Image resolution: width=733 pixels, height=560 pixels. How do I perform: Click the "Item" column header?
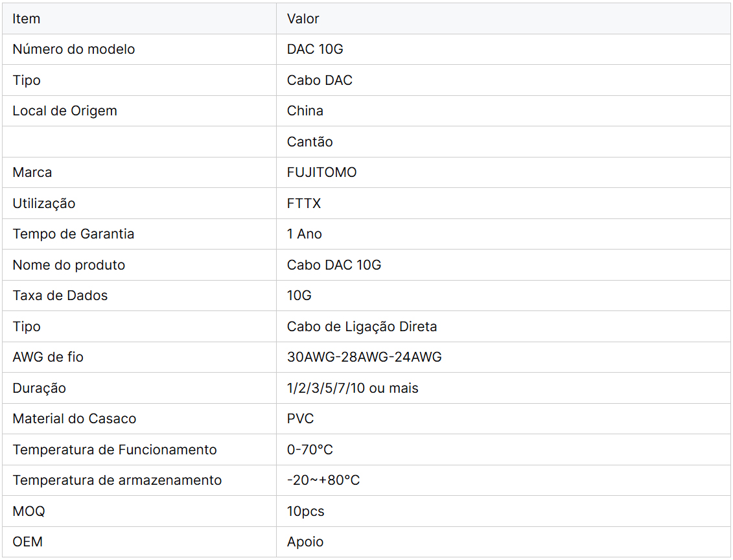pyautogui.click(x=27, y=19)
